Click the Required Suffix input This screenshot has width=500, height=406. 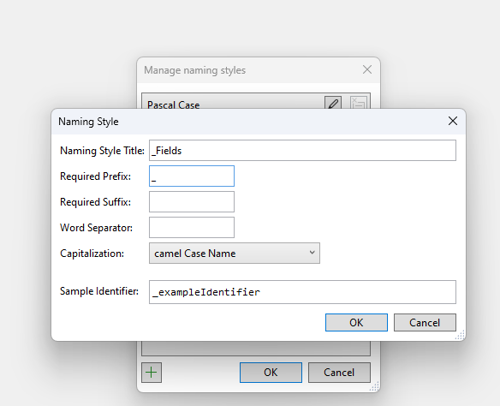[x=192, y=202]
